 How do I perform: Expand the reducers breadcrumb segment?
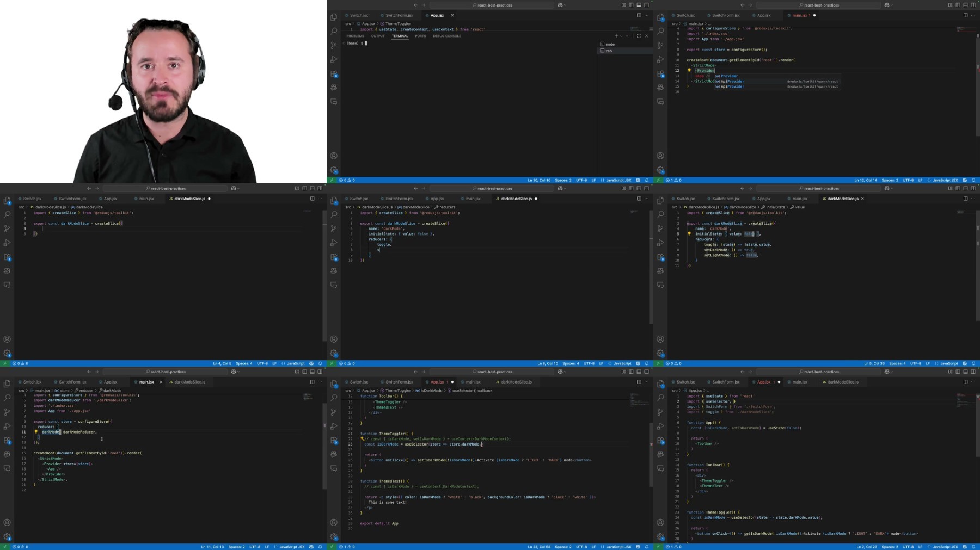[445, 207]
